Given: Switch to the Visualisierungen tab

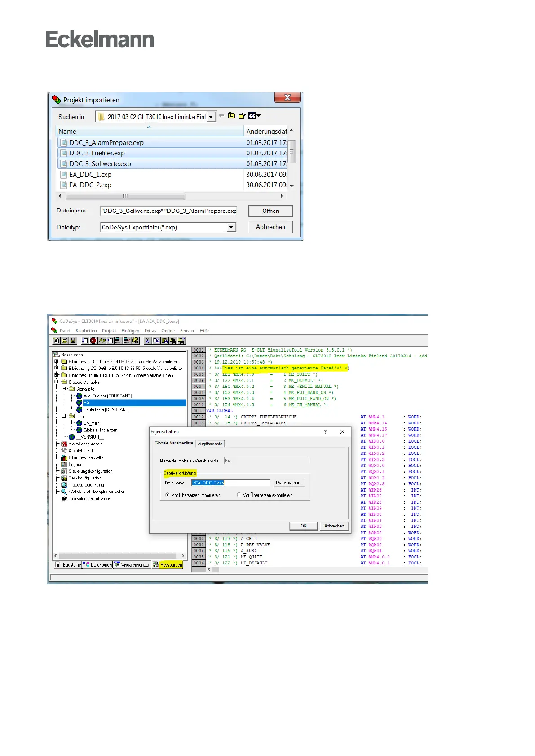Looking at the screenshot, I should click(132, 565).
